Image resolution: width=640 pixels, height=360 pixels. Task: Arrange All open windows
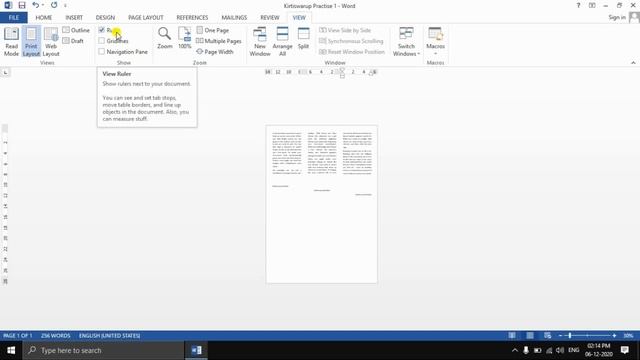coord(282,41)
